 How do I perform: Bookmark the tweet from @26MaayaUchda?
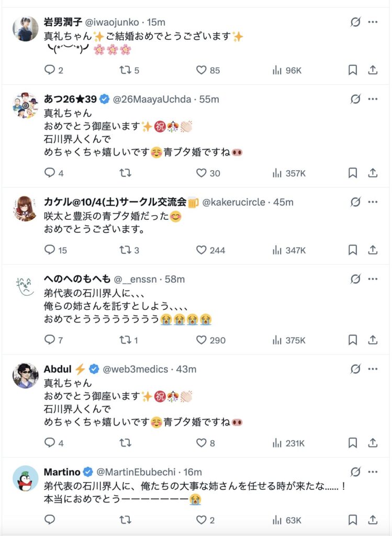[353, 173]
